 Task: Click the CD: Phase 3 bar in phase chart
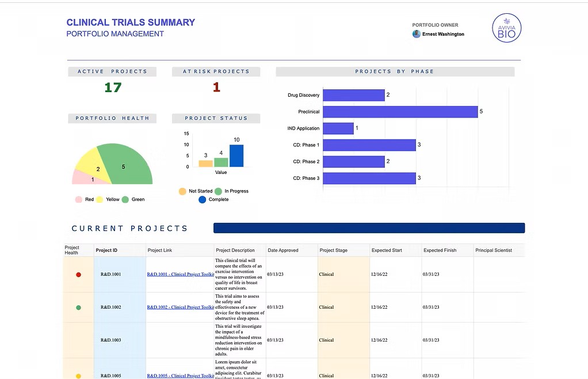368,178
